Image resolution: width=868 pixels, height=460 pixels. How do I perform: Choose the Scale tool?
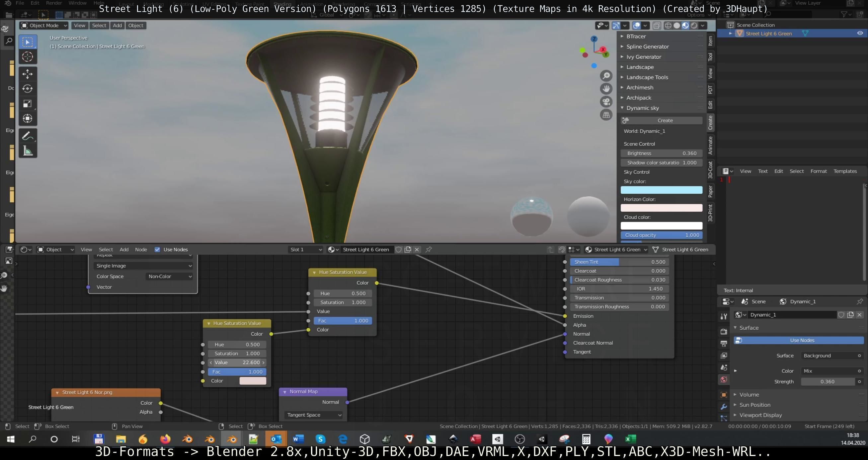(28, 103)
